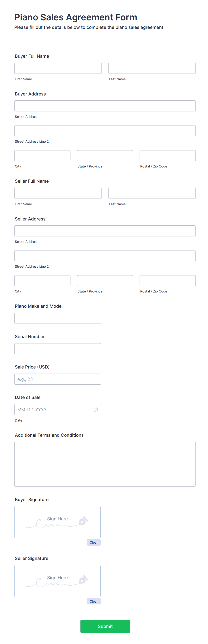Click the Additional Terms and Conditions textarea
Screen dimensions: 208x644
pos(105,464)
